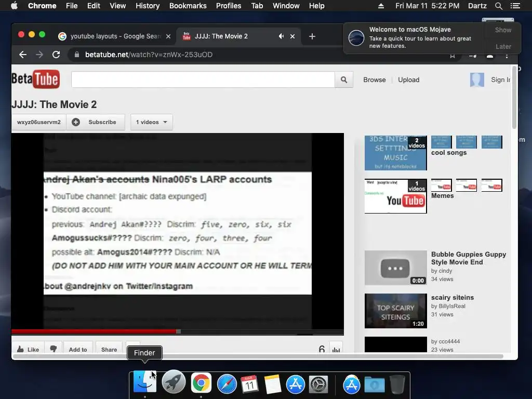Open Finder from the dock
532x399 pixels.
145,383
